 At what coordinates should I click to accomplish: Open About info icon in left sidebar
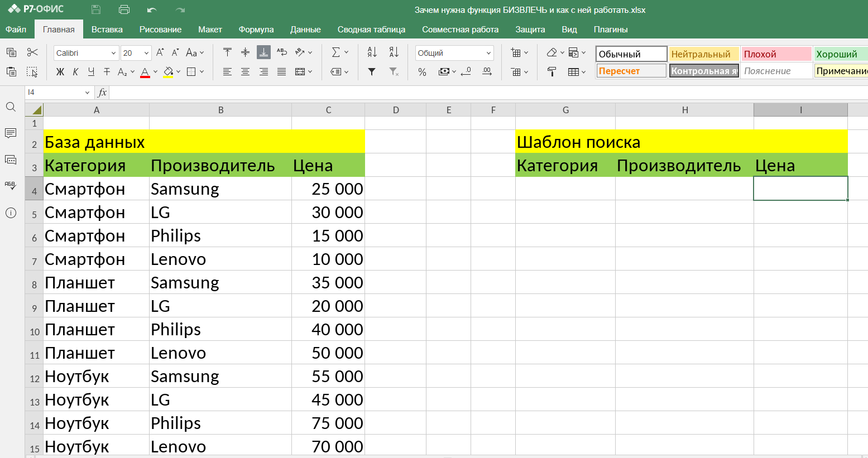click(x=11, y=213)
